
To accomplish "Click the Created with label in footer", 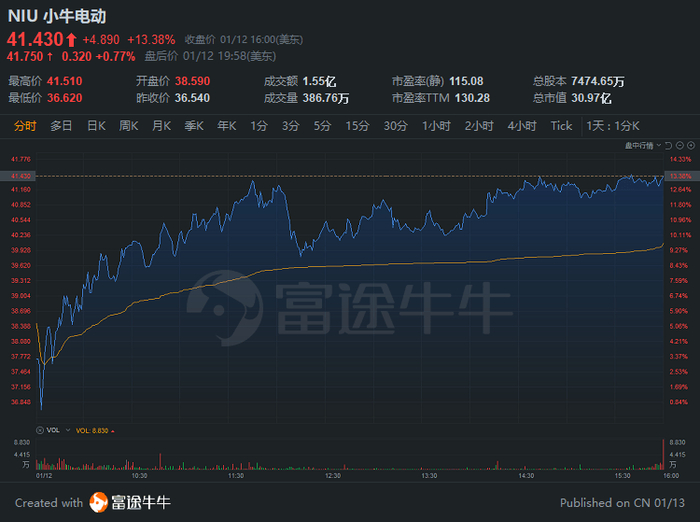I will (x=49, y=503).
